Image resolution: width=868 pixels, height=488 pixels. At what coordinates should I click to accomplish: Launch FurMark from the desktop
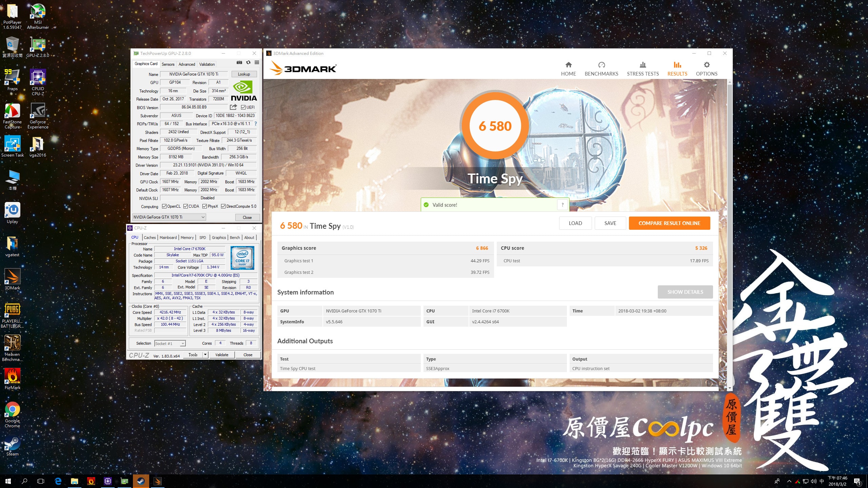click(x=13, y=379)
